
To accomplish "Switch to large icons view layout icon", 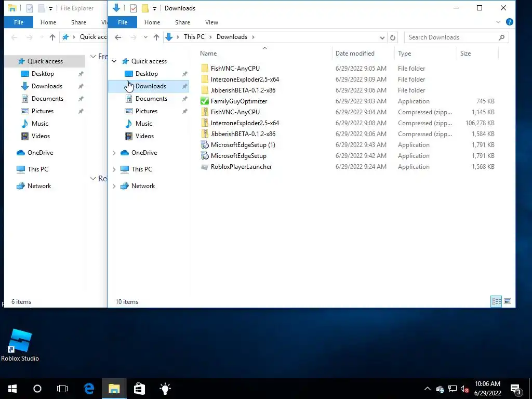I will (508, 301).
